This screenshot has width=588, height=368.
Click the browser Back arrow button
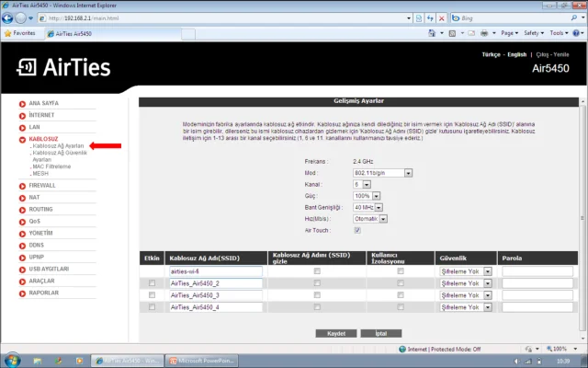tap(7, 18)
